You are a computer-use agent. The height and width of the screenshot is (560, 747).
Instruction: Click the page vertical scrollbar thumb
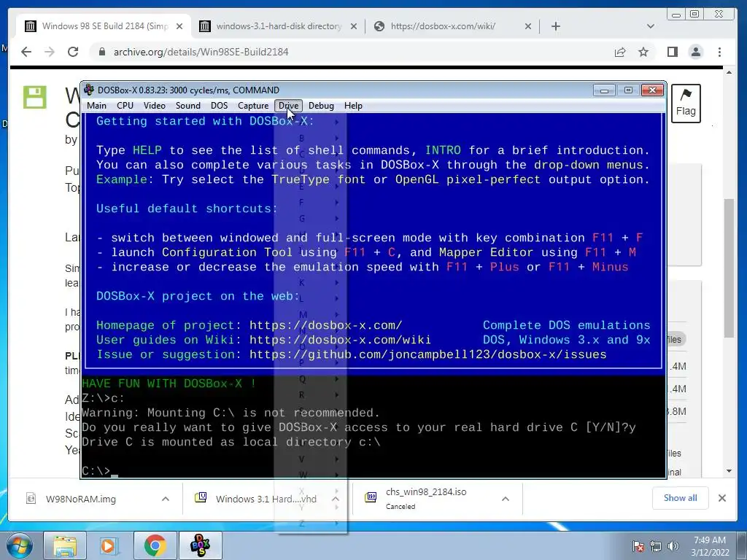tap(729, 268)
